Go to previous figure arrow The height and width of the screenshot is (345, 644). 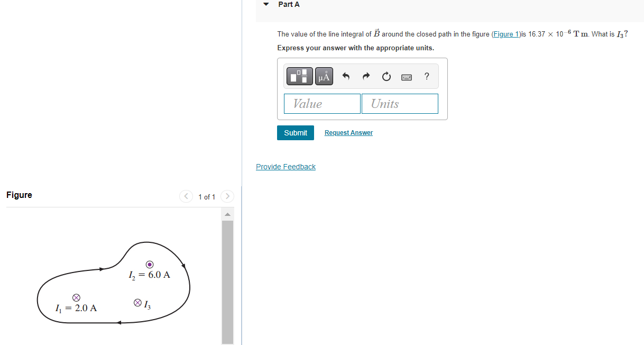point(186,196)
